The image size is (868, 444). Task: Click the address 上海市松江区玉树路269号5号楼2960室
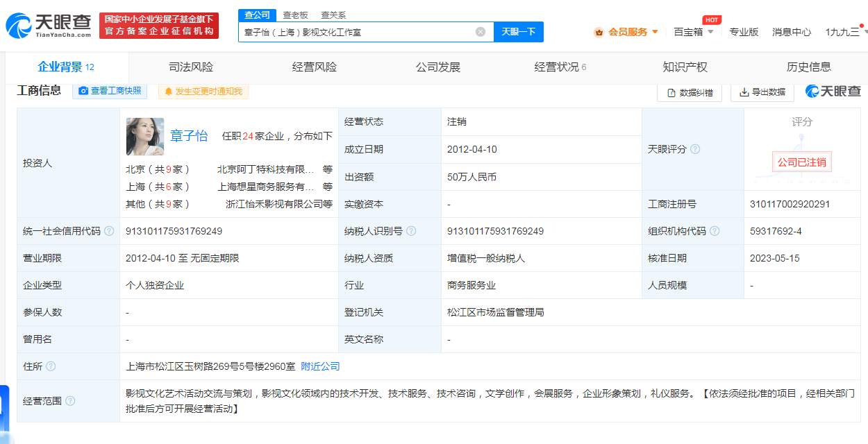pyautogui.click(x=210, y=366)
